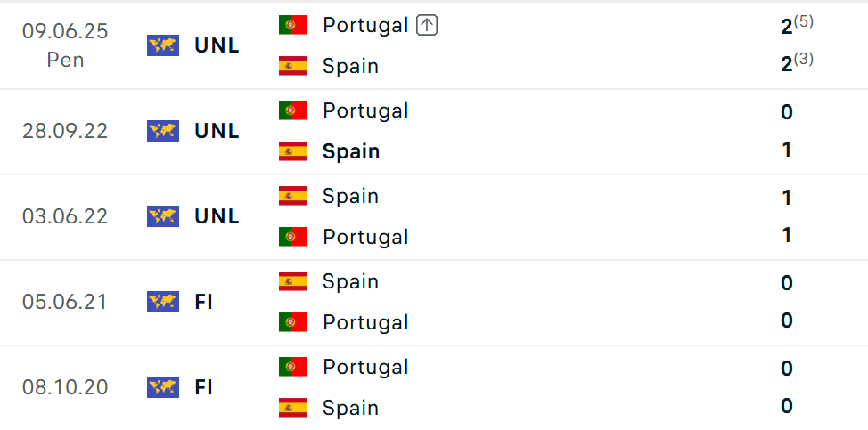Open Portugal team in 08.10.20 match
Image resolution: width=868 pixels, height=430 pixels.
(365, 368)
